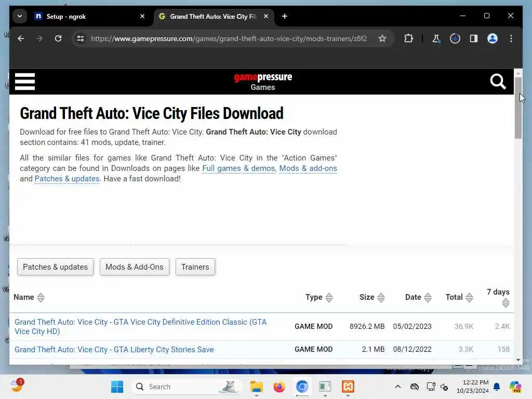532x399 pixels.
Task: Open the Chrome Labs flask icon
Action: (436, 38)
